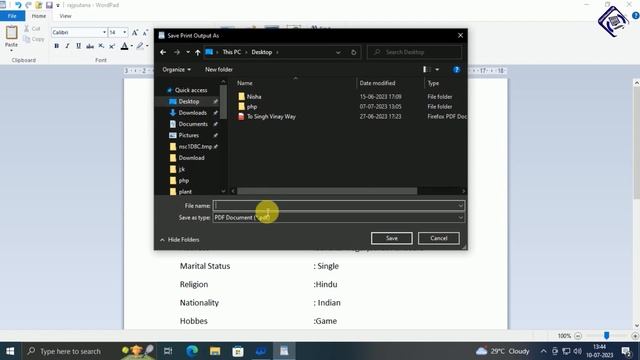The height and width of the screenshot is (360, 640).
Task: Open the Organize dropdown menu
Action: (176, 69)
